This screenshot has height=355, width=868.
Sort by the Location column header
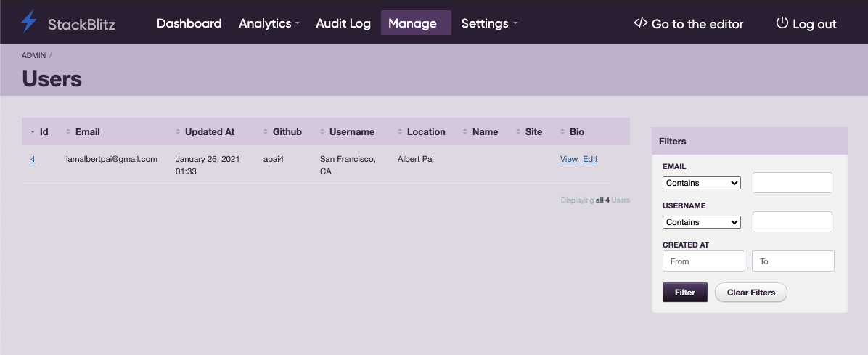click(x=425, y=132)
